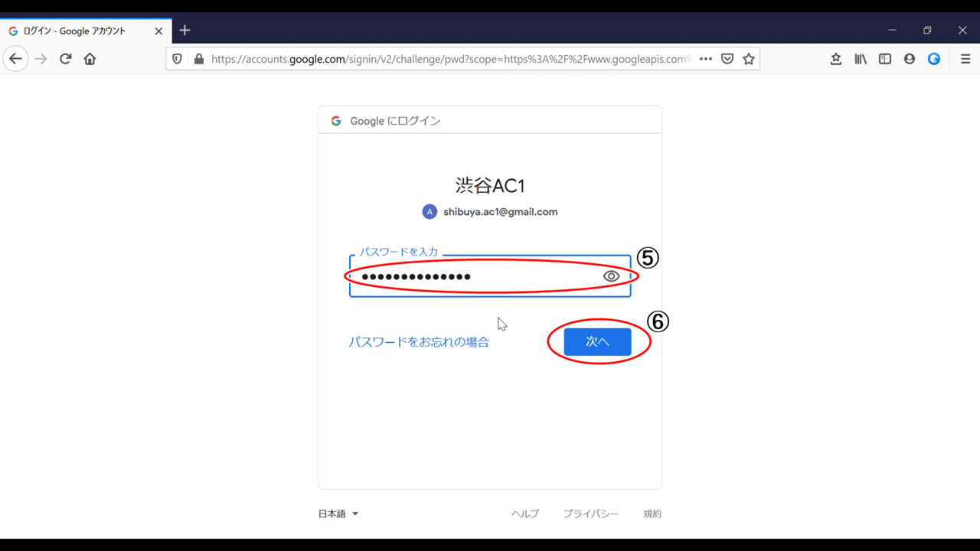Open the 規約 link
The image size is (980, 551).
[652, 514]
